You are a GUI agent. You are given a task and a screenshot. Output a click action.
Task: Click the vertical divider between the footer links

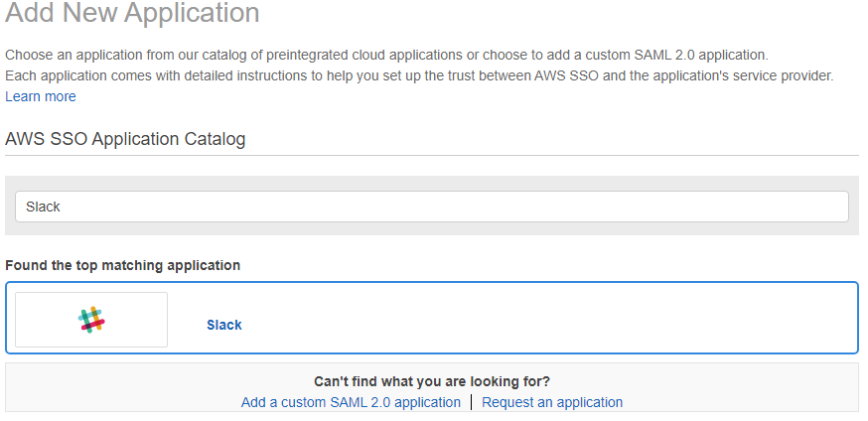point(471,402)
